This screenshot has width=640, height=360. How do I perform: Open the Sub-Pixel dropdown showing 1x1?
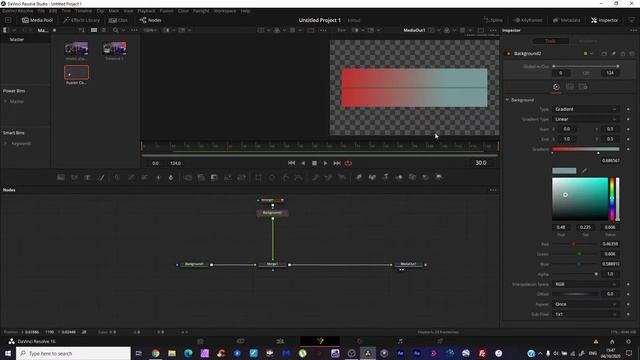click(586, 314)
